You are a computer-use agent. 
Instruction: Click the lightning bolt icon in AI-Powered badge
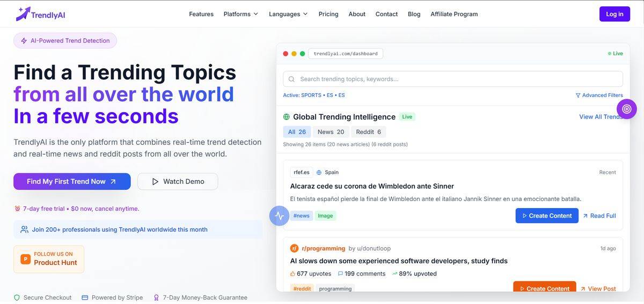point(24,41)
